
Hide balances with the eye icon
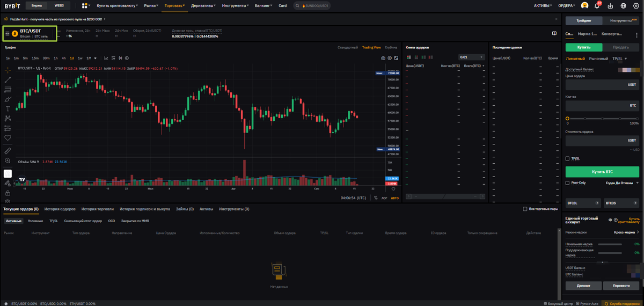point(610,220)
